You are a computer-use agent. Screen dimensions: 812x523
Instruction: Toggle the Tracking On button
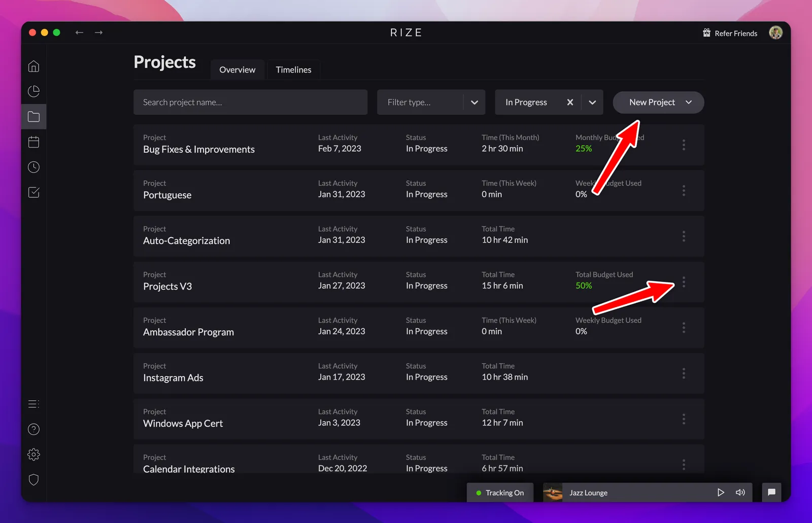500,493
